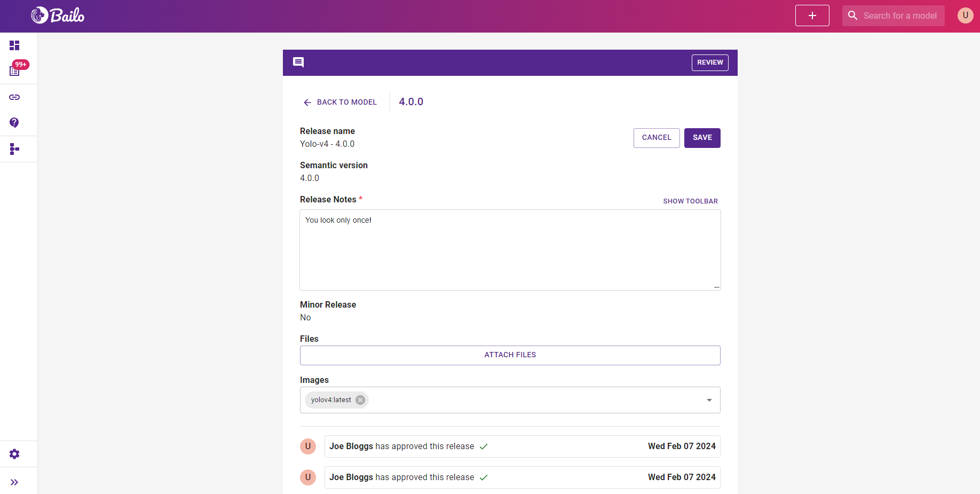This screenshot has height=494, width=980.
Task: Go back to model via Back To Model
Action: point(341,102)
